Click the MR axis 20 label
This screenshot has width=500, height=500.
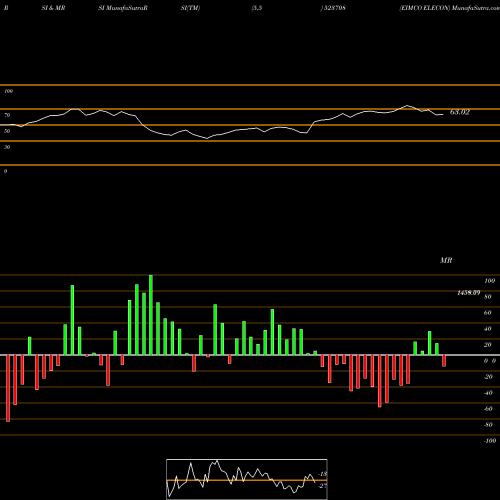[488, 345]
